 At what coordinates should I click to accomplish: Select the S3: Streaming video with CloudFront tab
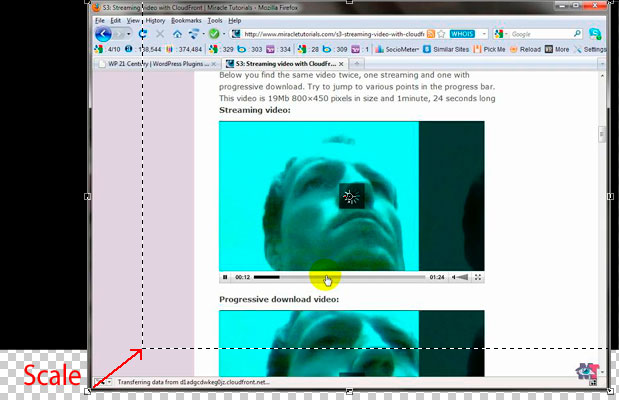click(285, 64)
